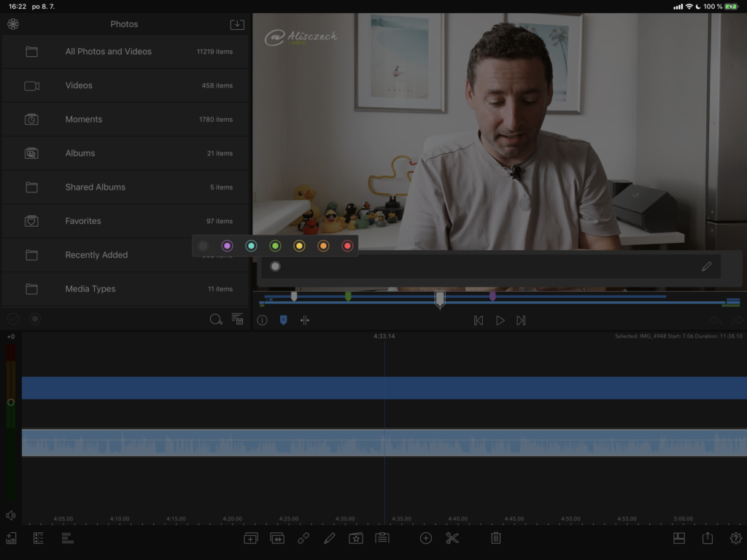
Task: Select the audio waveform clip on timeline
Action: tap(384, 443)
